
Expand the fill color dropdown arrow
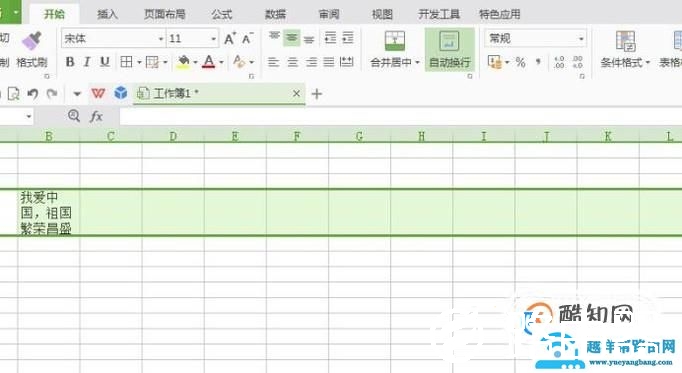(195, 63)
